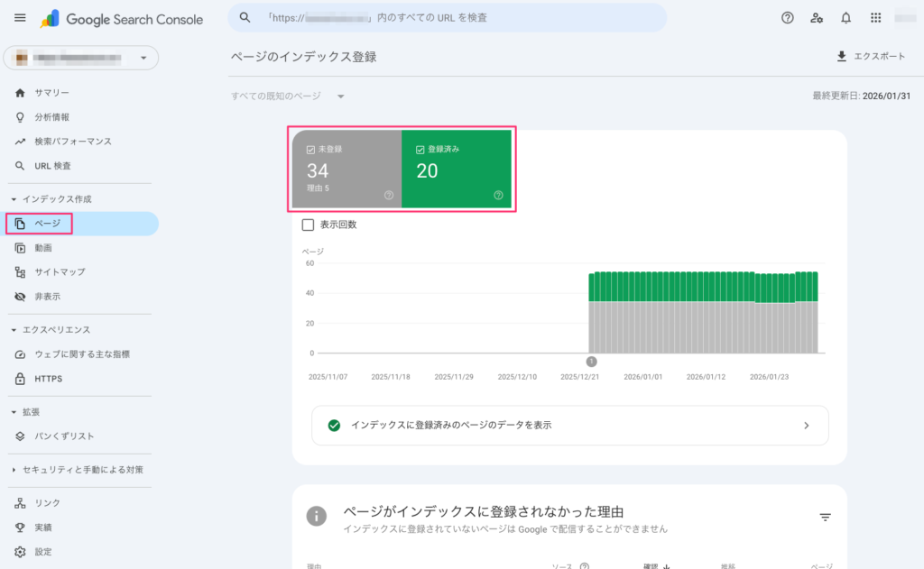Collapse the インデックス作成 section
The image size is (924, 569).
pyautogui.click(x=41, y=198)
